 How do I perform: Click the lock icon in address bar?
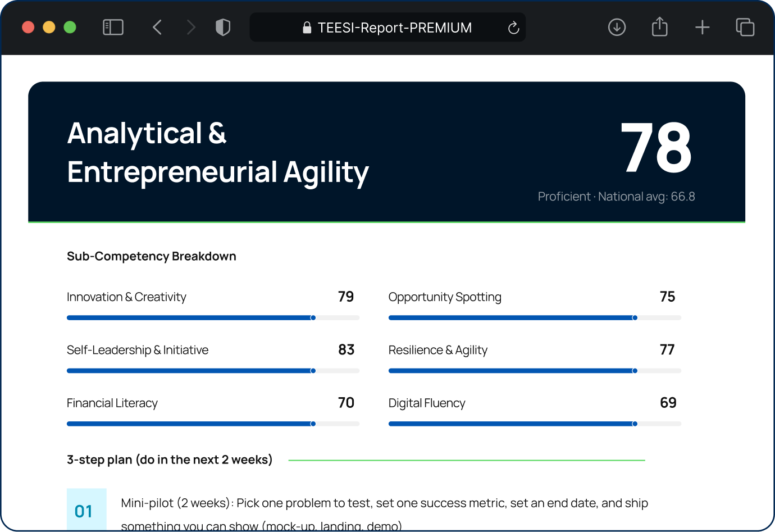coord(307,28)
